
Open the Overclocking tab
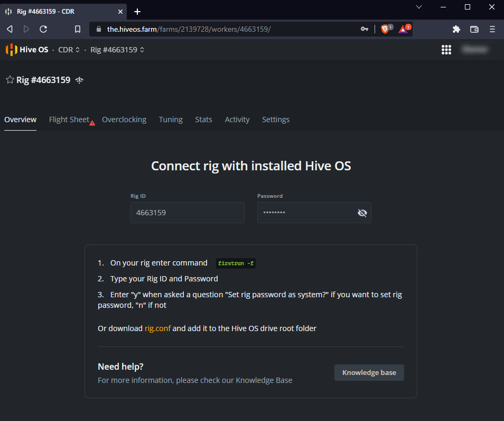124,120
